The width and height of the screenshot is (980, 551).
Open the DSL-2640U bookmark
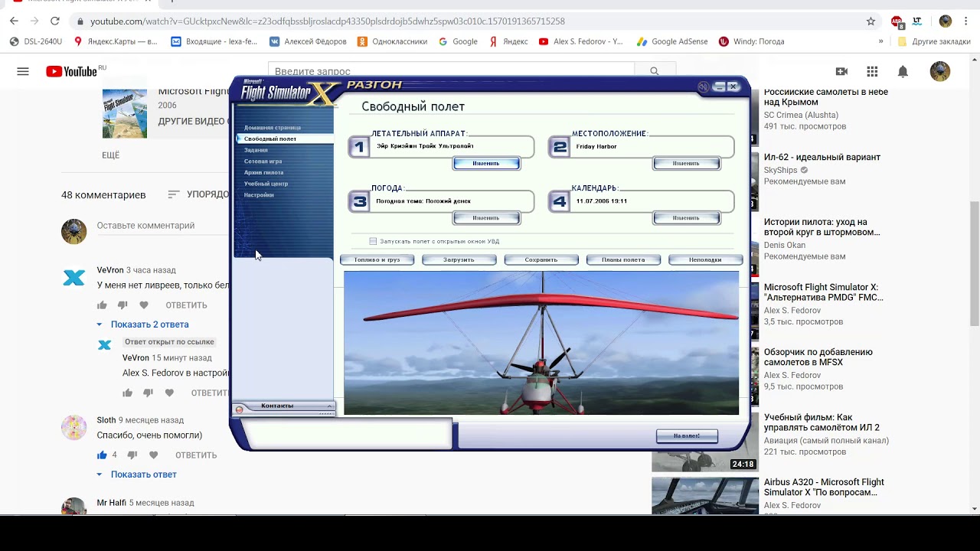coord(35,41)
